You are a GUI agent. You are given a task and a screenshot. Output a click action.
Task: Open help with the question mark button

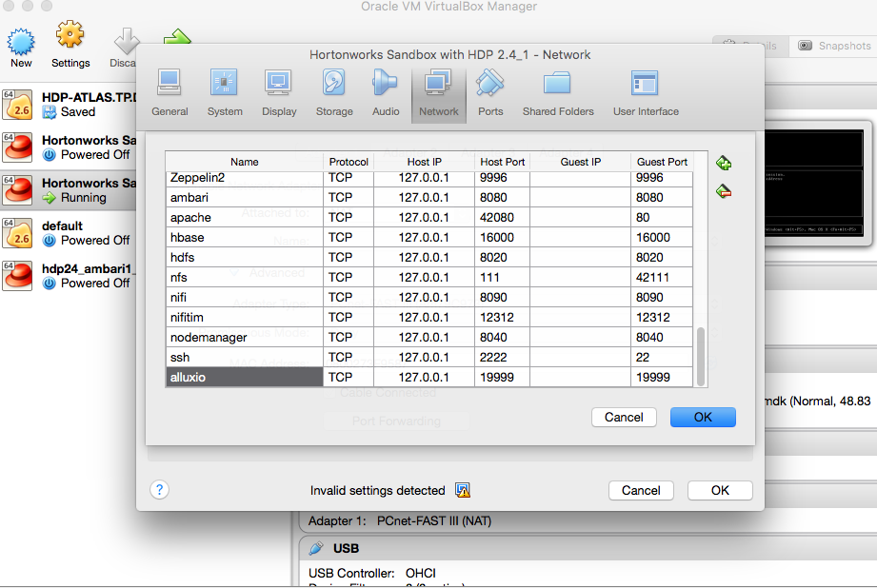pos(159,490)
